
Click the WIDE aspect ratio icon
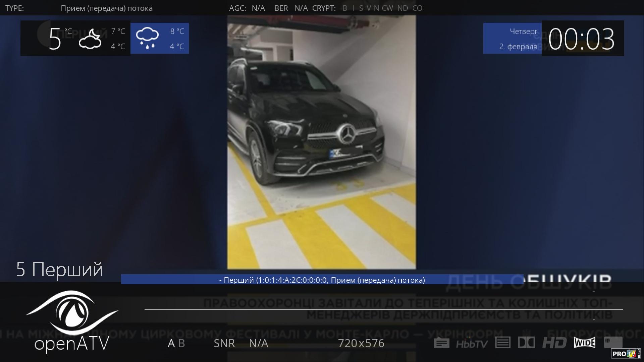pos(585,343)
